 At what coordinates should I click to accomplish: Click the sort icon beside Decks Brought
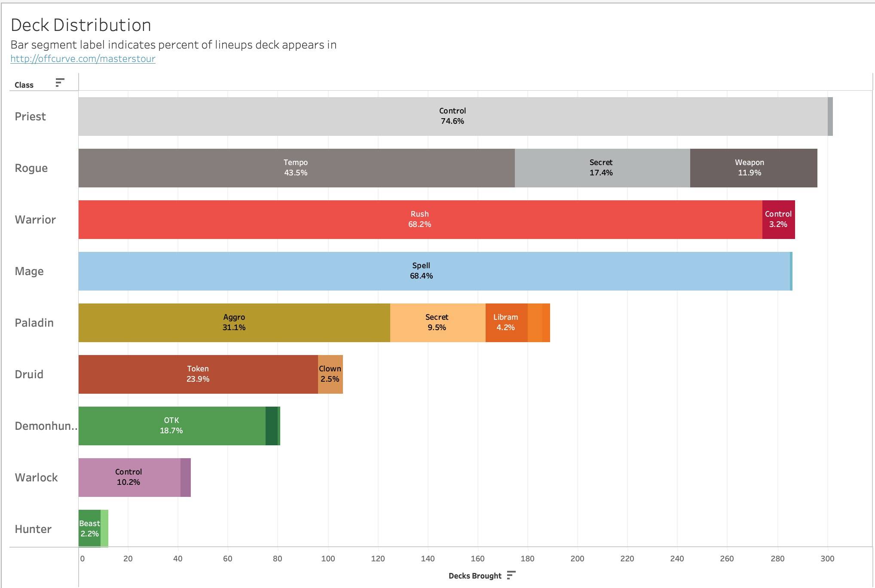(511, 575)
